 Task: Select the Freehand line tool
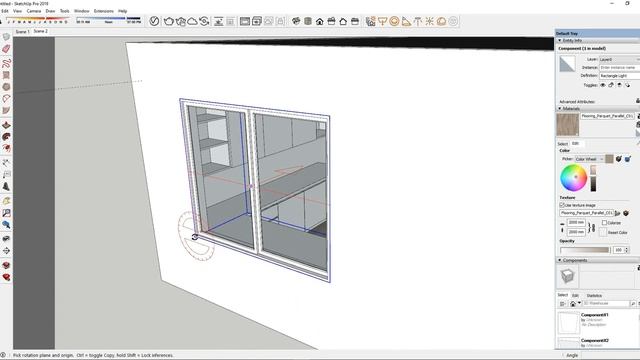tap(6, 63)
